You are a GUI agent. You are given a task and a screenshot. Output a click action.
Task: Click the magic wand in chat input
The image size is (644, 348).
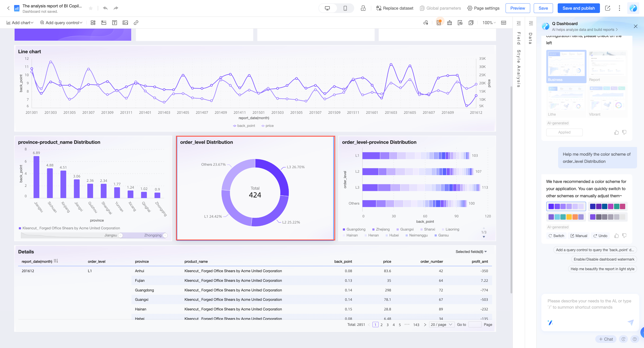click(550, 323)
